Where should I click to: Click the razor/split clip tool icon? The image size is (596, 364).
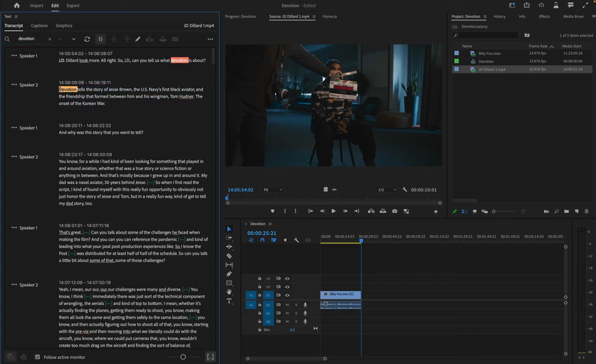229,255
